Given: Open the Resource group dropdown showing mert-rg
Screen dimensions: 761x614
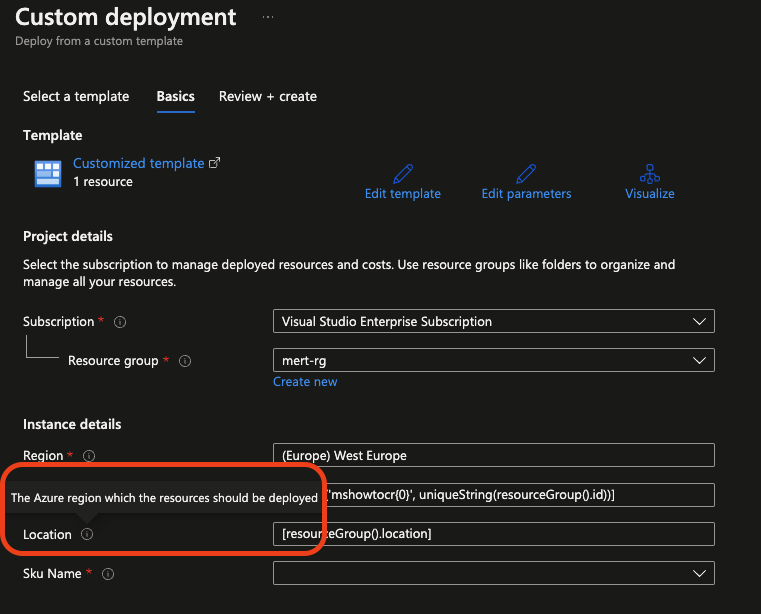Looking at the screenshot, I should (494, 360).
